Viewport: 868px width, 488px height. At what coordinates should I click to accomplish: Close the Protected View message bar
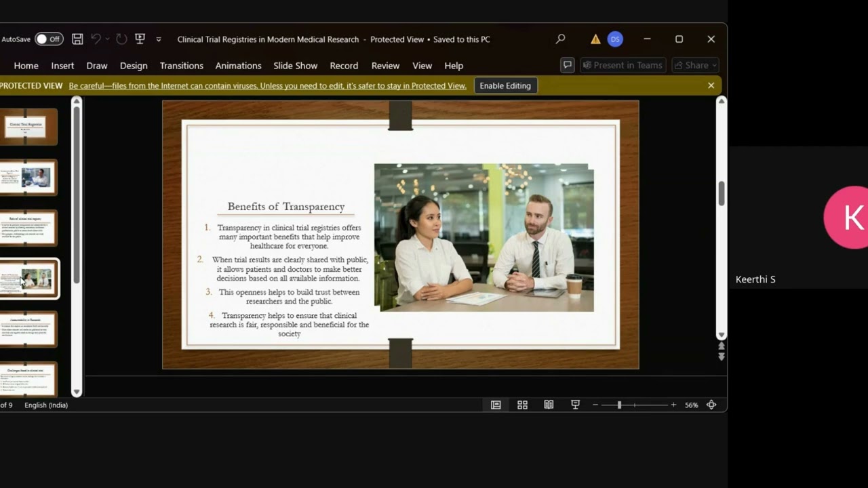711,85
